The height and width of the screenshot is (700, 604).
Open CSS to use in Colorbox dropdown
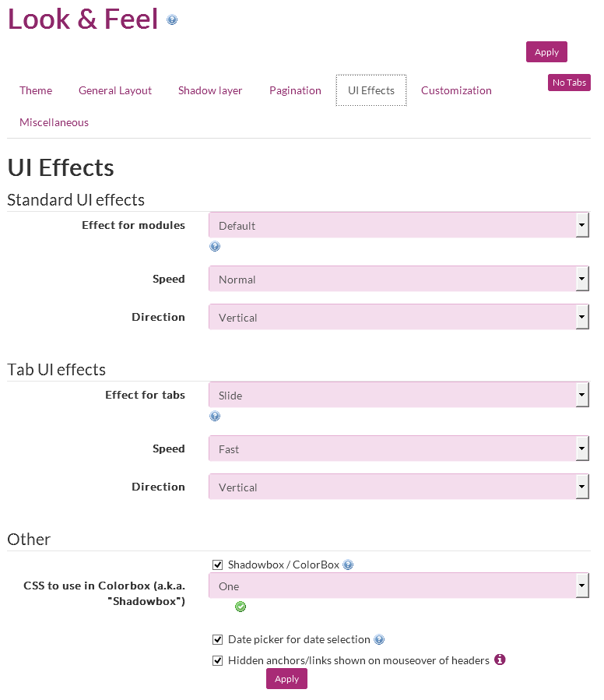click(399, 586)
